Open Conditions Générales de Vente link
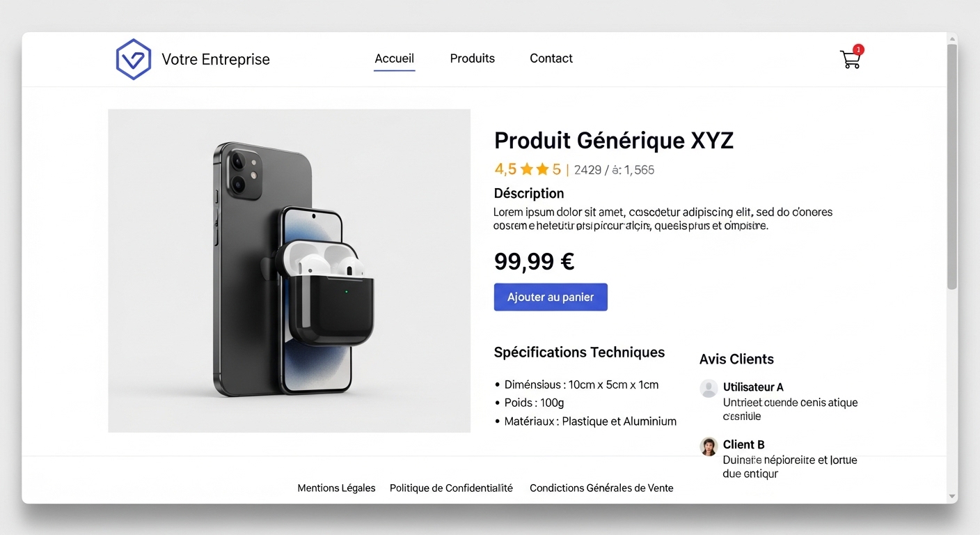The height and width of the screenshot is (535, 980). pyautogui.click(x=601, y=488)
